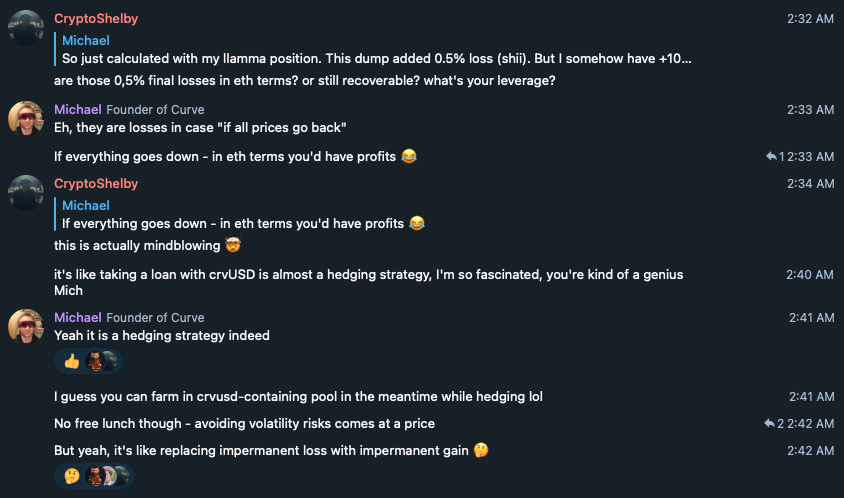Viewport: 844px width, 498px height.
Task: Select the "No free lunch though" message
Action: [244, 423]
